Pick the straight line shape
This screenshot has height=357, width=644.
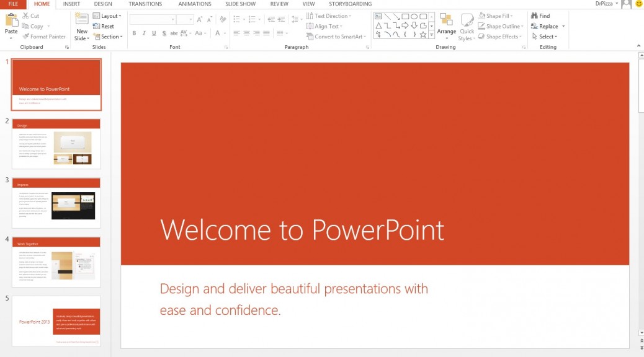[x=387, y=16]
